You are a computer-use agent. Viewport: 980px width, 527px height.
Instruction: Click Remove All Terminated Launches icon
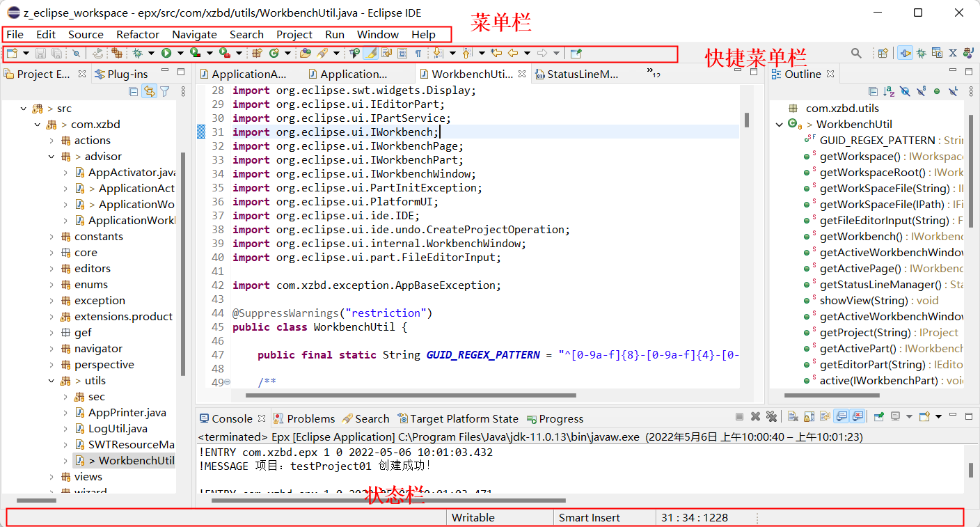771,417
